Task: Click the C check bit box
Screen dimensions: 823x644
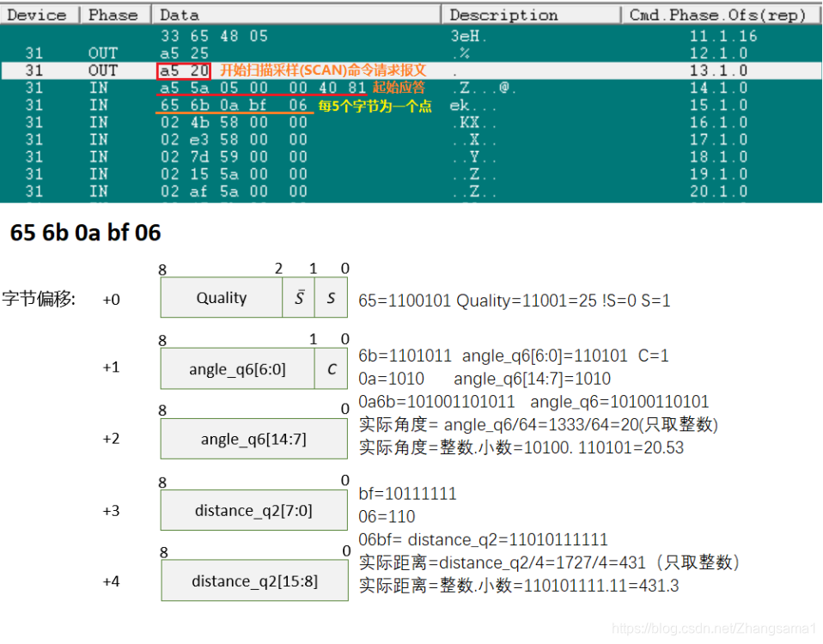Action: pos(332,368)
